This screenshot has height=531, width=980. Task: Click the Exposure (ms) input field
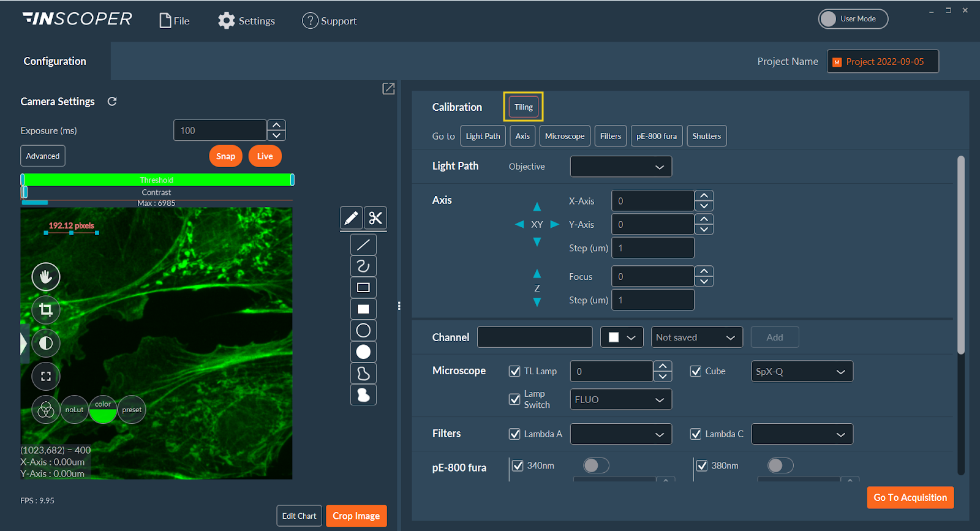pos(220,130)
